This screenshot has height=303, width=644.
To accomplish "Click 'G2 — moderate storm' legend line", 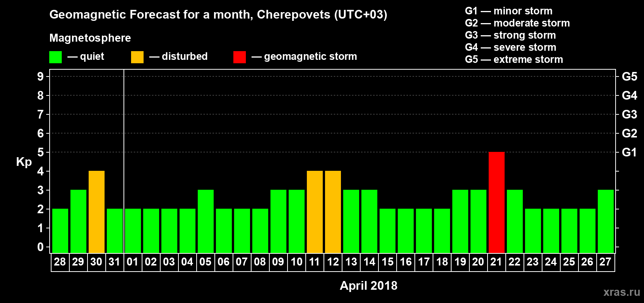I will 517,23.
